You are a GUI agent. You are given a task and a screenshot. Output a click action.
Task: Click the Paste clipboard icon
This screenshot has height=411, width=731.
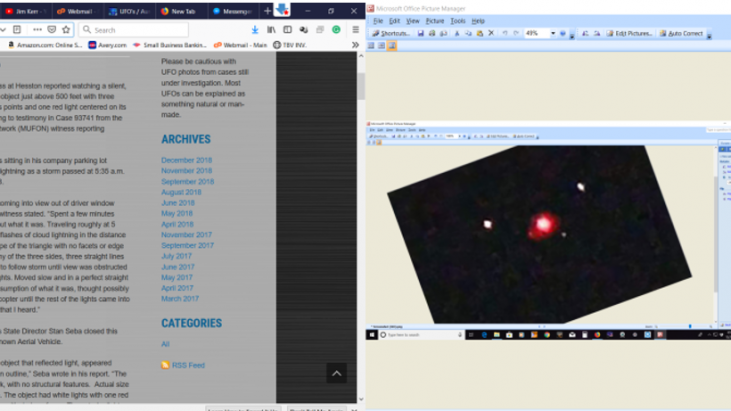coord(479,33)
